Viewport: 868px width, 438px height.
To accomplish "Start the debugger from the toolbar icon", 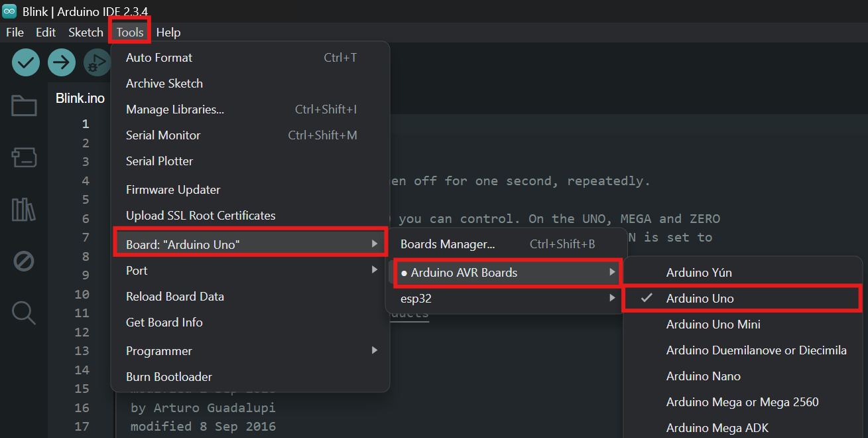I will tap(97, 63).
